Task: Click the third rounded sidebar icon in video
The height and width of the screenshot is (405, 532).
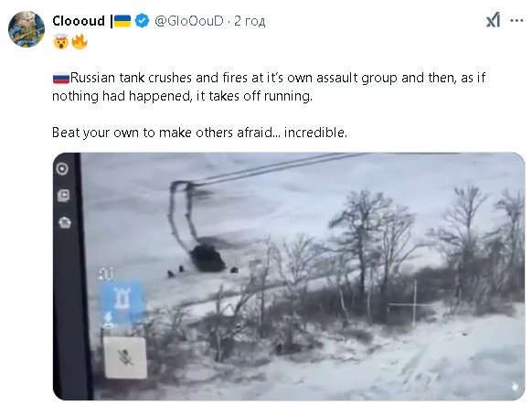Action: 65,222
